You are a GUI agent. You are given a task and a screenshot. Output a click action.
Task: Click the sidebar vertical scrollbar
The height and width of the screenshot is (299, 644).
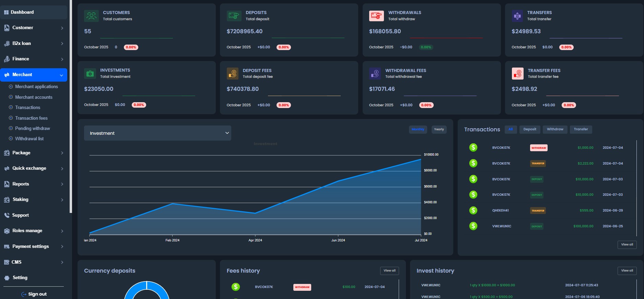[x=71, y=103]
